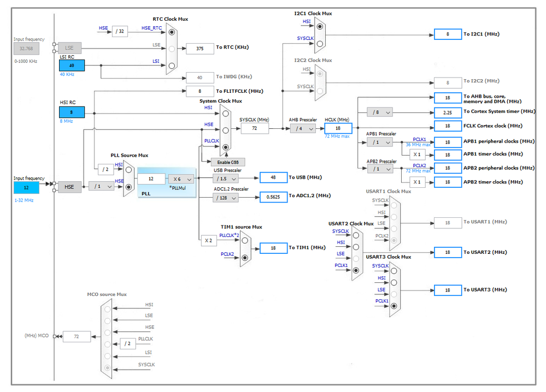Screen dimensions: 546x392
Task: Click the PLL input value box 12
Action: coord(151,179)
